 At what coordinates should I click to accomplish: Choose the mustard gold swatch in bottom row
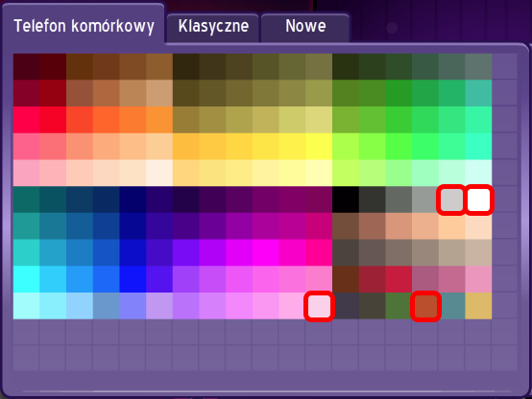(x=478, y=306)
